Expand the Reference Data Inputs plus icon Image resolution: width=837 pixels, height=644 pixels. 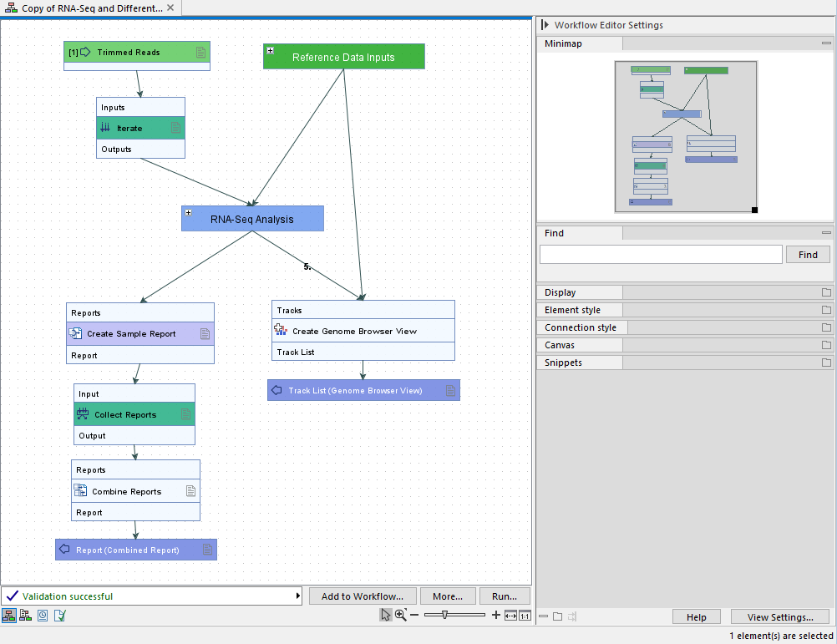269,50
